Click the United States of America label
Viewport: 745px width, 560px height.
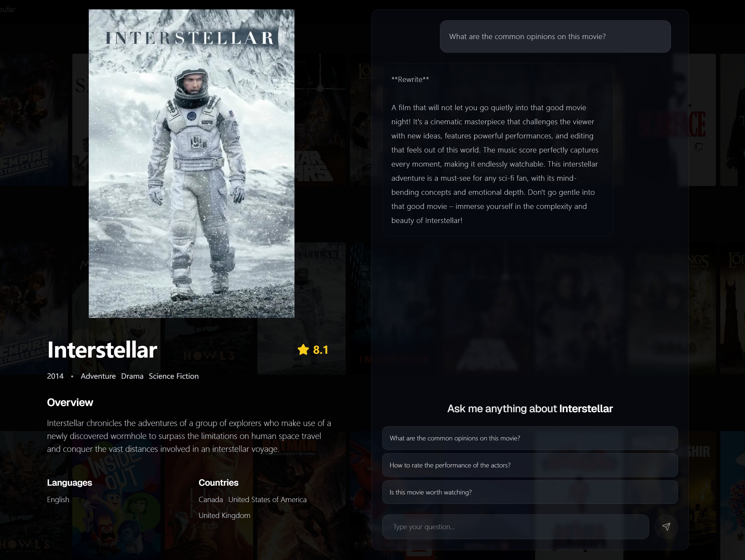267,499
